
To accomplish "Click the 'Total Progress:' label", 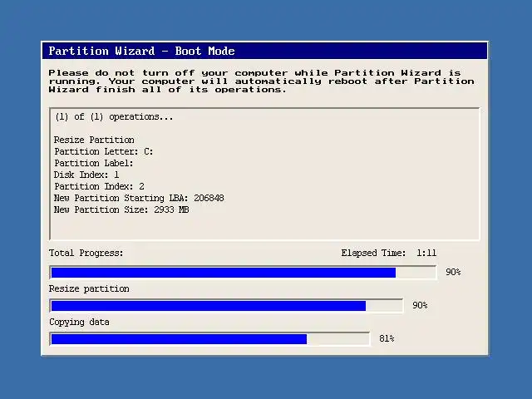I will 86,253.
